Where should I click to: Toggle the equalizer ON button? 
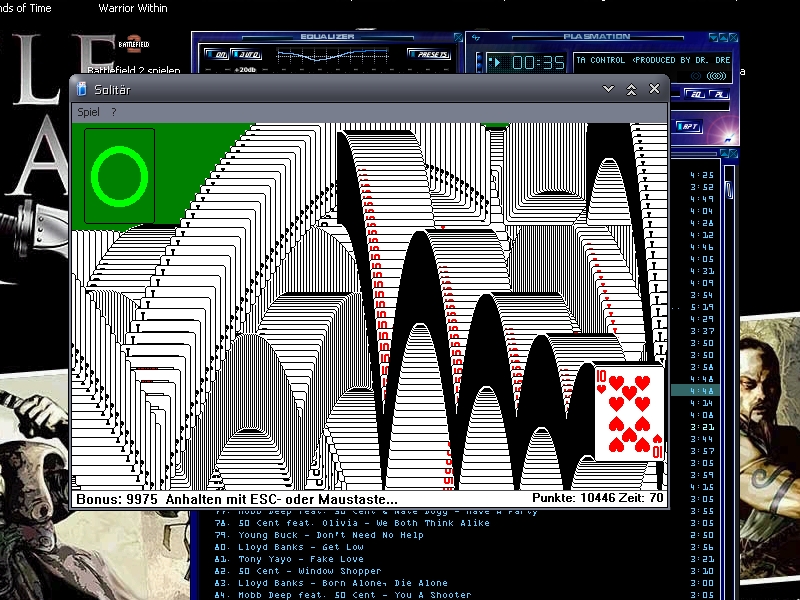[216, 54]
